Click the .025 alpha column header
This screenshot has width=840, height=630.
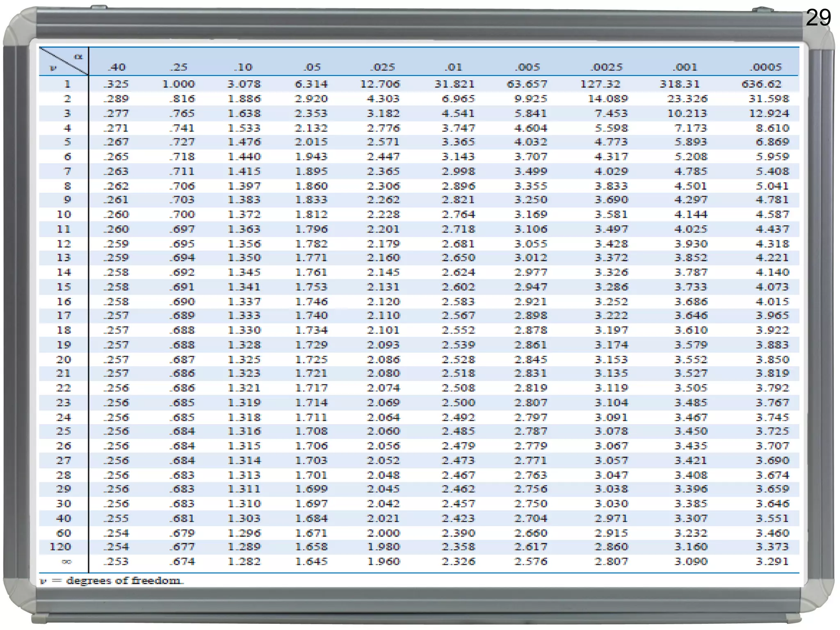point(383,67)
